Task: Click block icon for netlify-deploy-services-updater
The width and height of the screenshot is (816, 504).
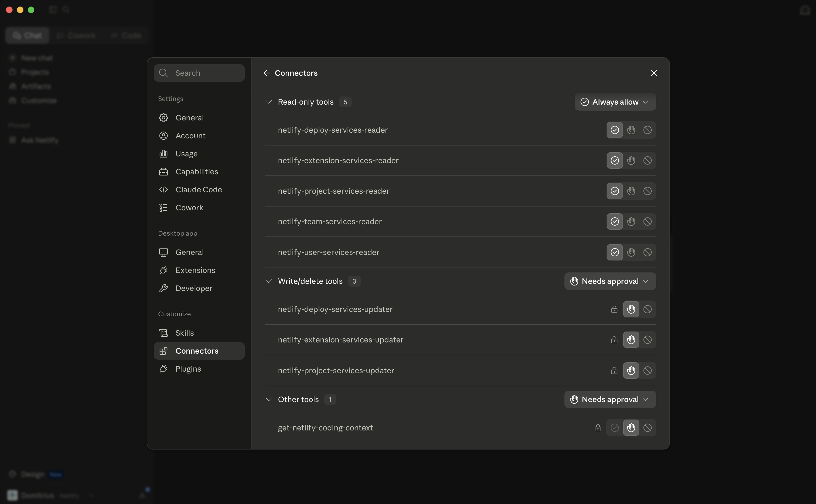Action: 647,309
